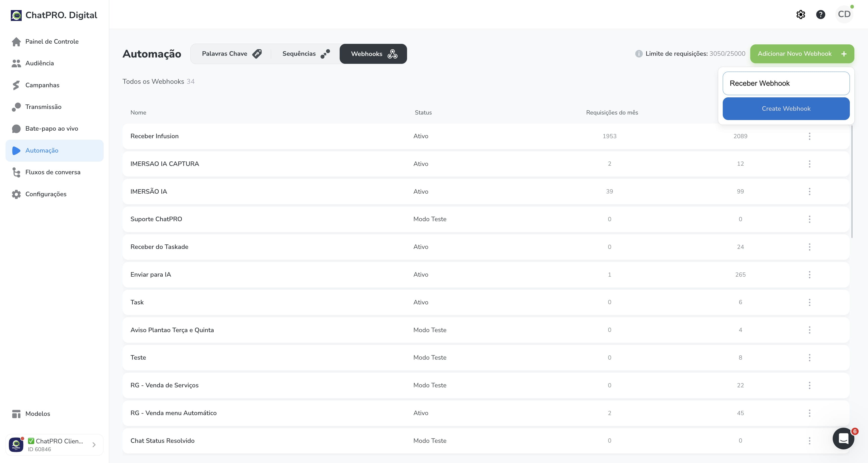Open options menu for IMERSÃO IA
Image resolution: width=868 pixels, height=463 pixels.
point(809,191)
